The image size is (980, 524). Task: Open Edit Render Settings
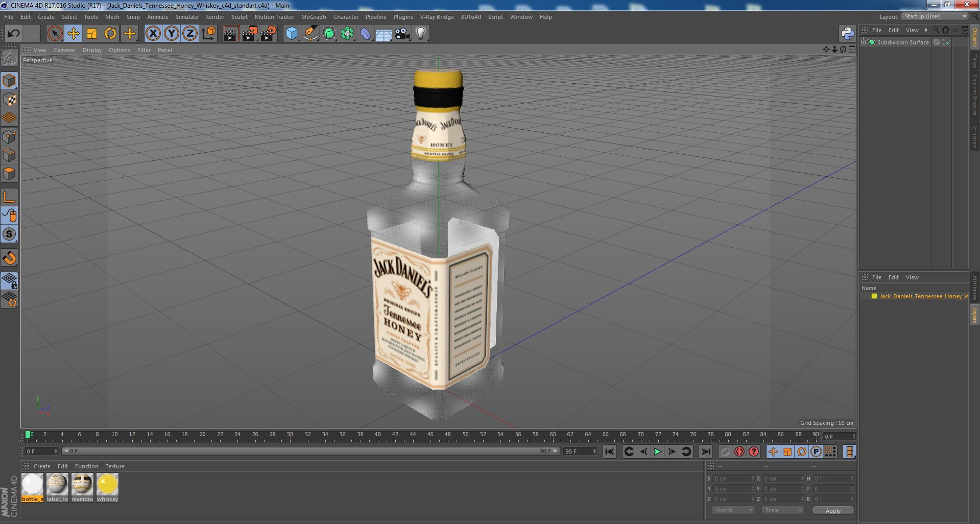point(269,34)
